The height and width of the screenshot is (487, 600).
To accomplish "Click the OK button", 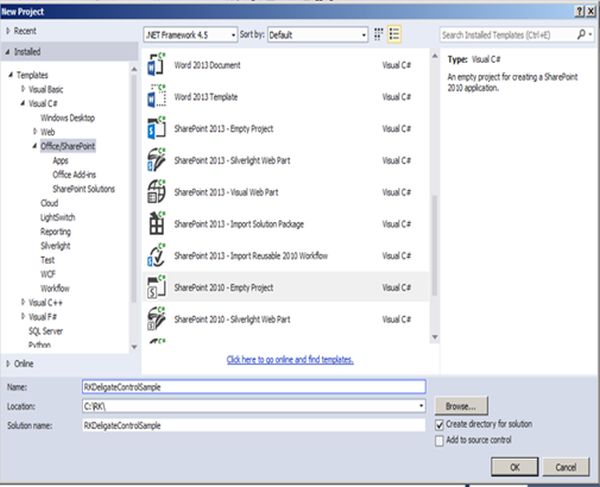I will (515, 467).
